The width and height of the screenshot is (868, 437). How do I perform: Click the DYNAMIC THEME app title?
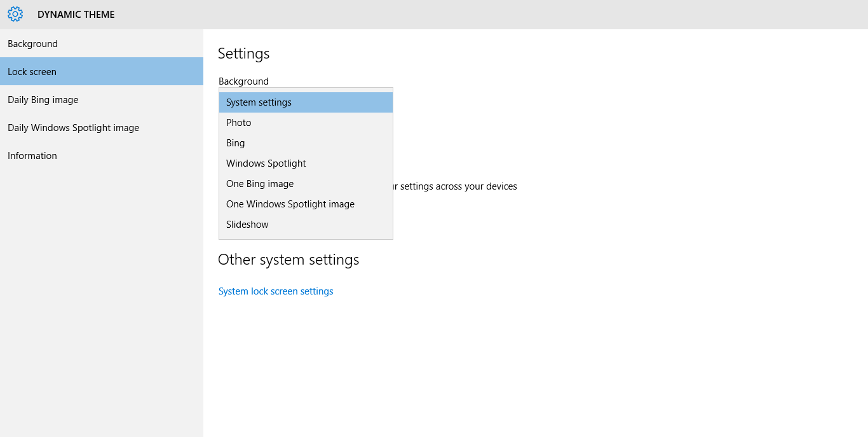[x=76, y=15]
